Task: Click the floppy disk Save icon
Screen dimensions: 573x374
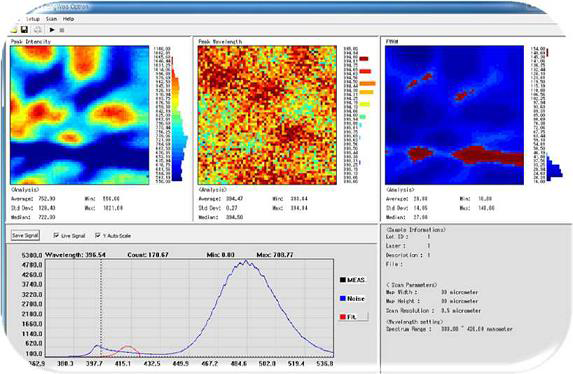Action: pyautogui.click(x=24, y=30)
